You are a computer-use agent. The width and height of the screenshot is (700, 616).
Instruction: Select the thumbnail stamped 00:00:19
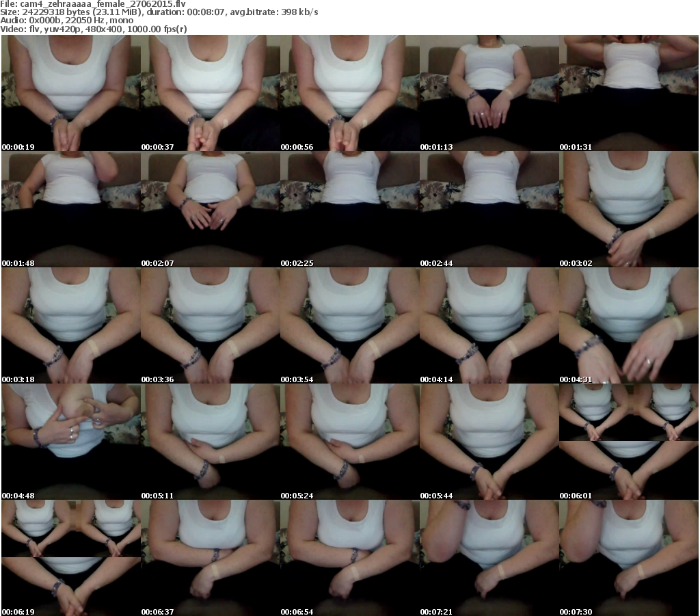(x=71, y=93)
